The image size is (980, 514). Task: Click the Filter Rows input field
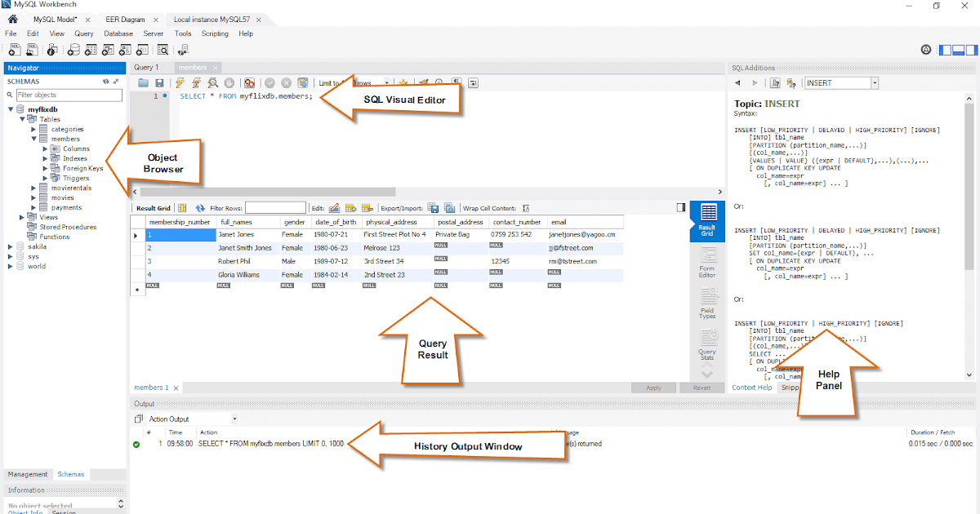tap(275, 208)
